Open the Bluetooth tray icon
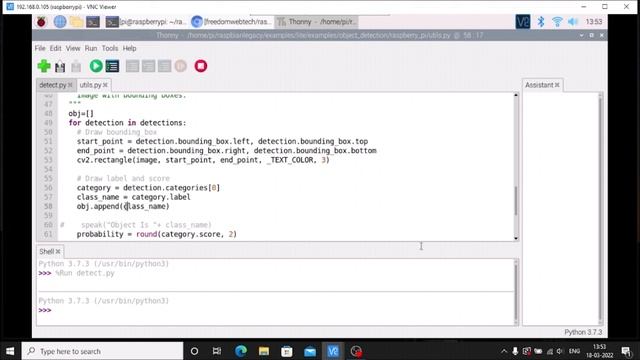This screenshot has height=360, width=640. coord(541,22)
